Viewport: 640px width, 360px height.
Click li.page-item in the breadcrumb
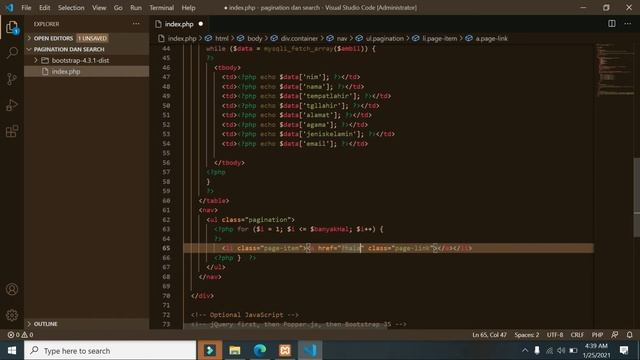(440, 38)
